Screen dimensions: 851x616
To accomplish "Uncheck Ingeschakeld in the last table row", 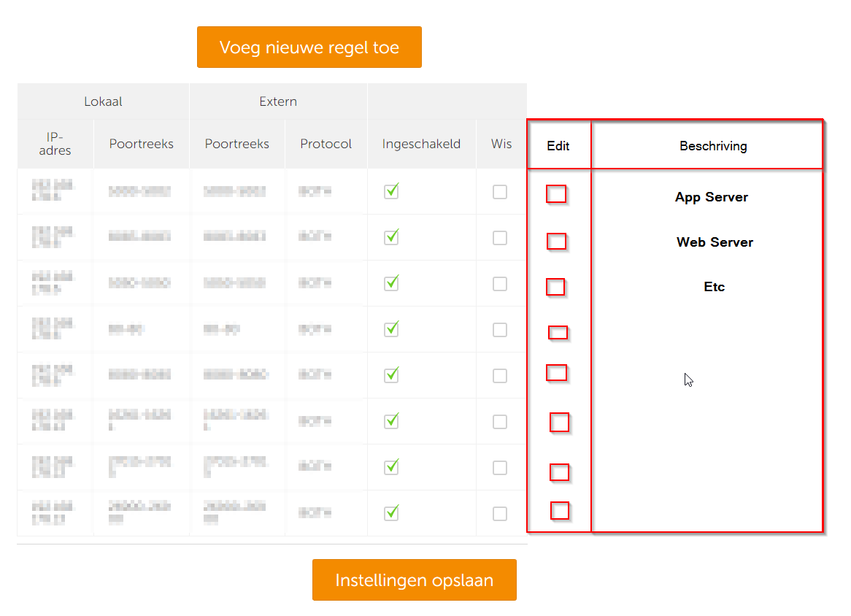I will pyautogui.click(x=391, y=513).
